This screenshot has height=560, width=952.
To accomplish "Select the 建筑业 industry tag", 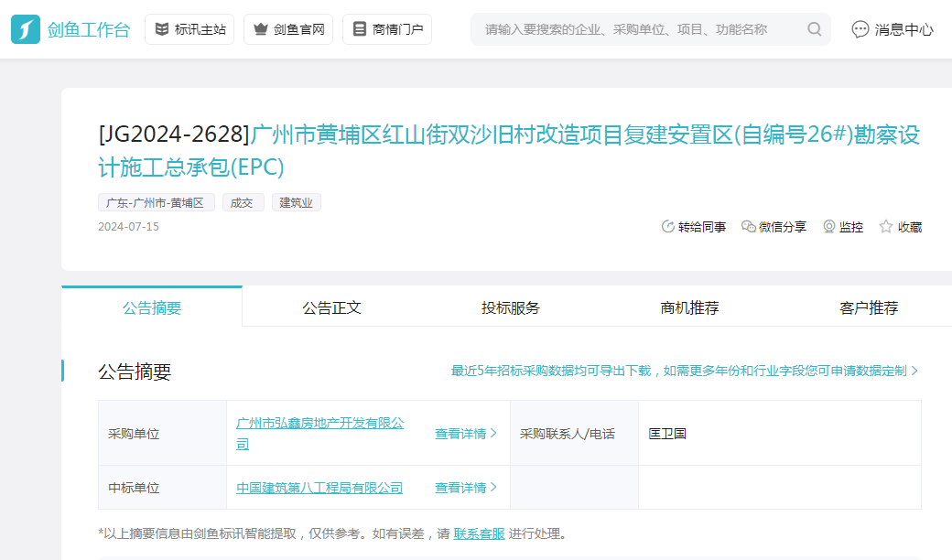I will click(x=297, y=202).
